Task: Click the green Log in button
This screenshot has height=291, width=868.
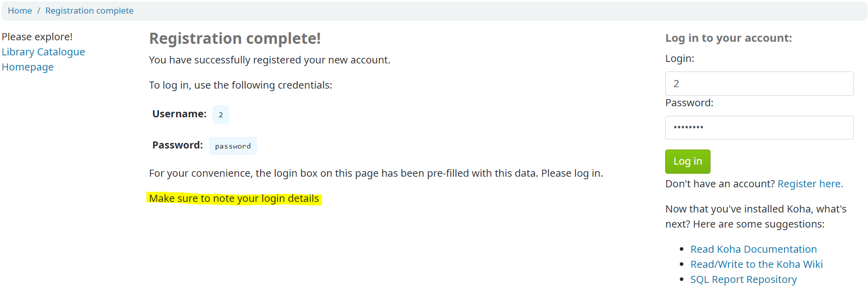Action: click(x=688, y=162)
